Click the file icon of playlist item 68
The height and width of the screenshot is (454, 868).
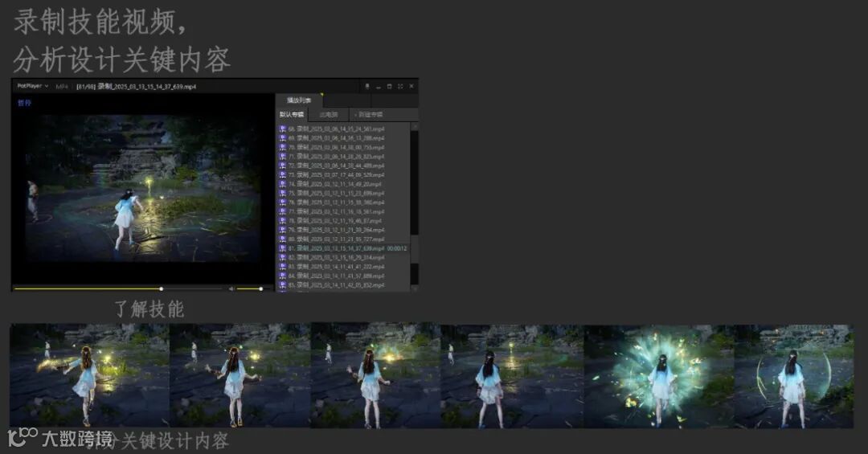[282, 129]
